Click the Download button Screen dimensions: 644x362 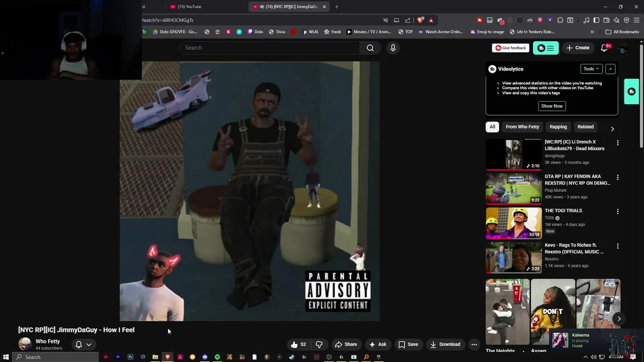pos(445,344)
